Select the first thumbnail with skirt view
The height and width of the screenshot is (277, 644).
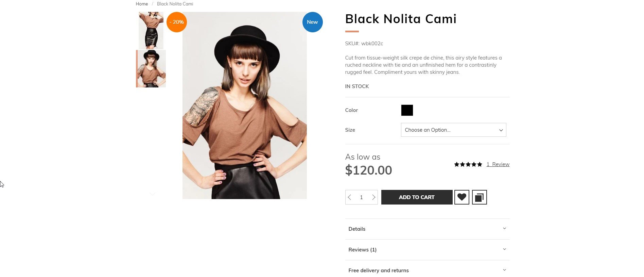(151, 31)
